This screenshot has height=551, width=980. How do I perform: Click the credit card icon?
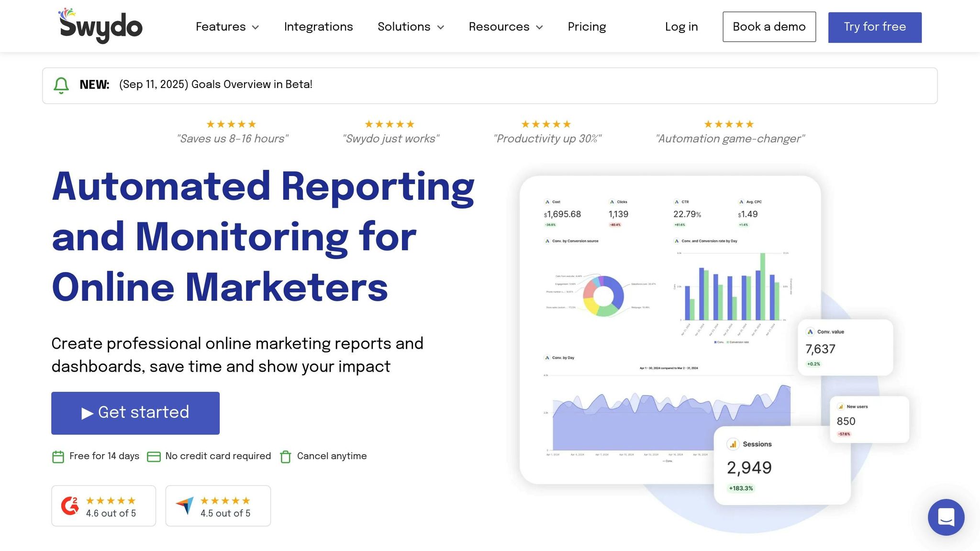pos(154,457)
